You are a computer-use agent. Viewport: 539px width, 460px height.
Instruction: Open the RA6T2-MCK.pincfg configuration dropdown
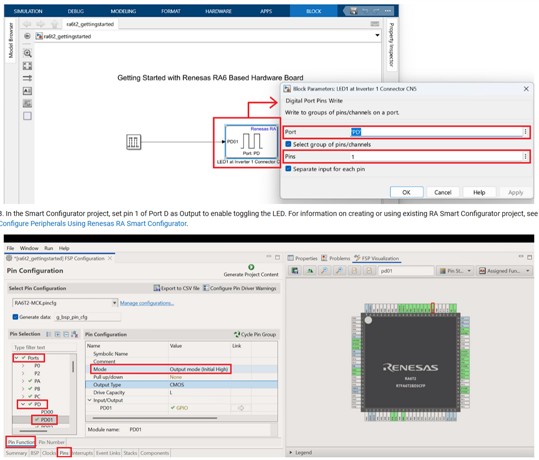[114, 303]
